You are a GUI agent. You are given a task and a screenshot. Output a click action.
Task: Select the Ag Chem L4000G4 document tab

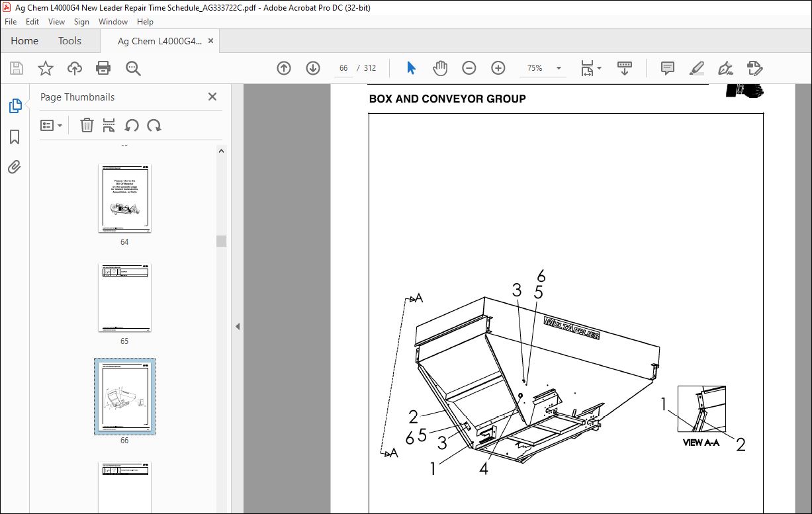point(159,41)
